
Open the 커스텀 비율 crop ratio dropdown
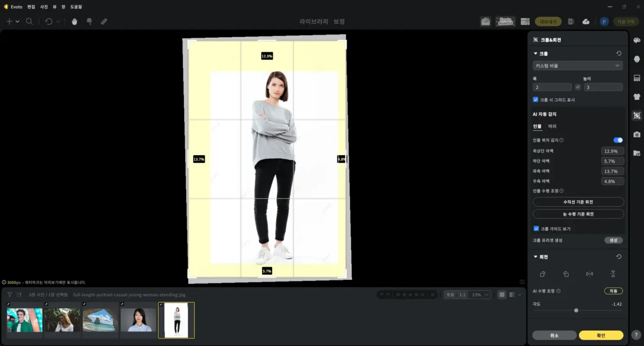577,66
